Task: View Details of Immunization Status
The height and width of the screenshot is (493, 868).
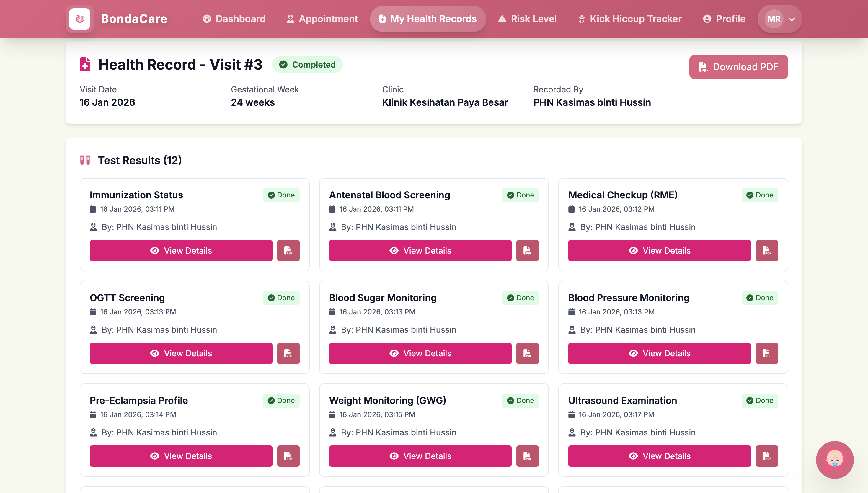Action: coord(181,251)
